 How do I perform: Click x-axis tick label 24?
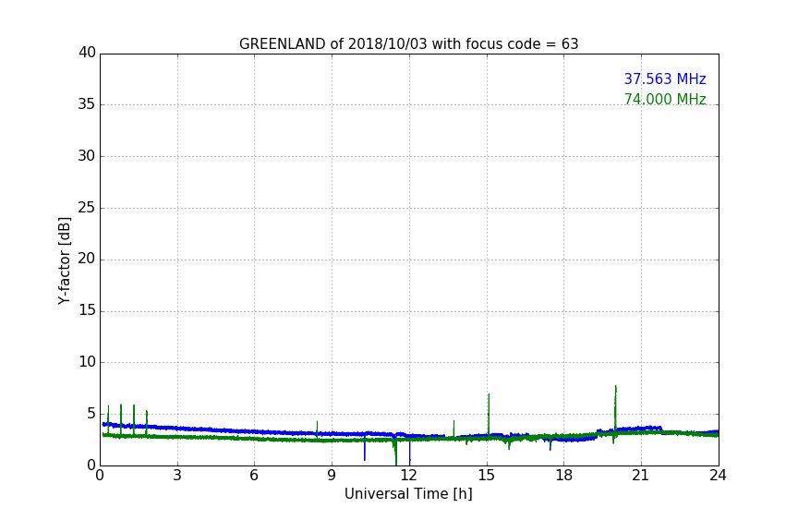(x=718, y=476)
